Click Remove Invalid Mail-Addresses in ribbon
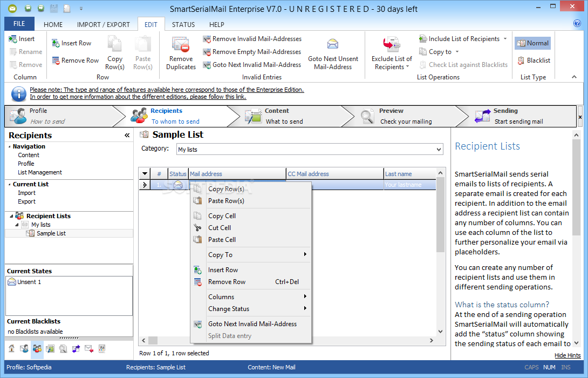 coord(252,39)
